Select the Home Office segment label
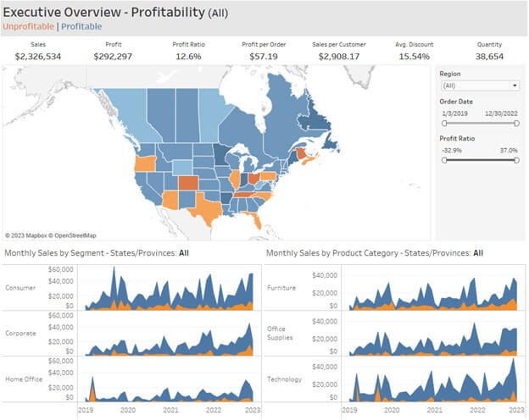The height and width of the screenshot is (420, 529). 24,379
